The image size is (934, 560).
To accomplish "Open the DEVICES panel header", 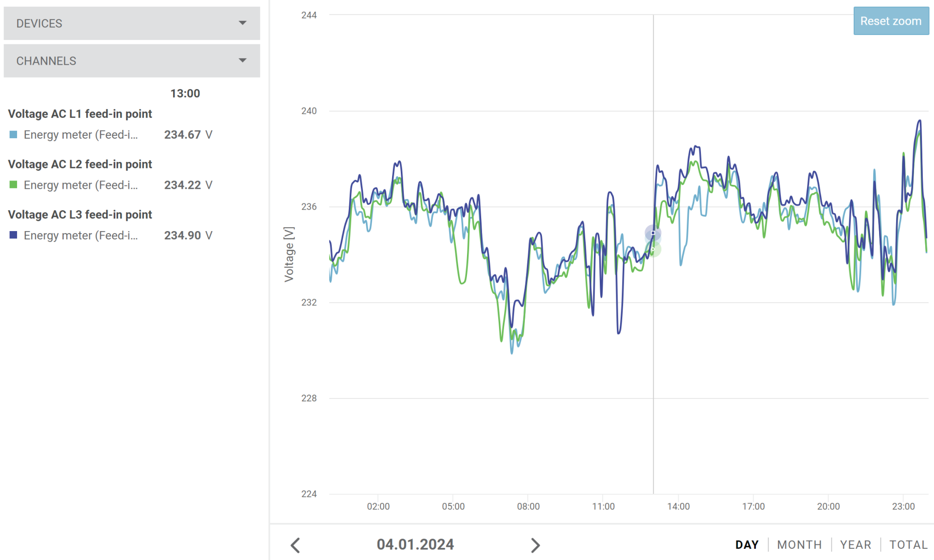I will click(39, 23).
